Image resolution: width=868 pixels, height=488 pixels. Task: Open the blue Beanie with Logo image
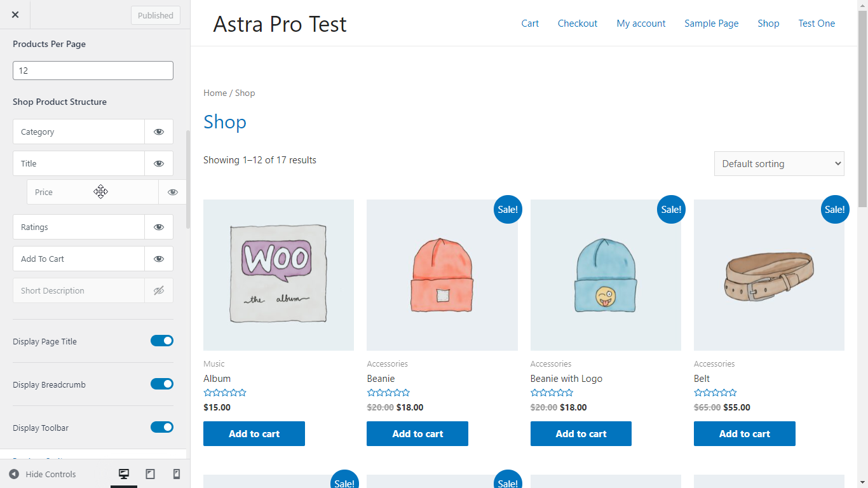[x=606, y=275]
